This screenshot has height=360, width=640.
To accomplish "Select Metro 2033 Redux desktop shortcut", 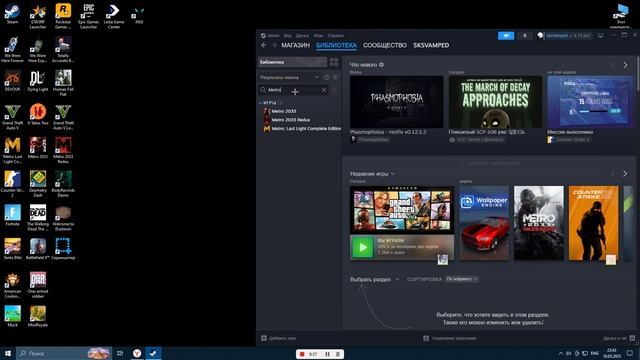I will pos(63,151).
